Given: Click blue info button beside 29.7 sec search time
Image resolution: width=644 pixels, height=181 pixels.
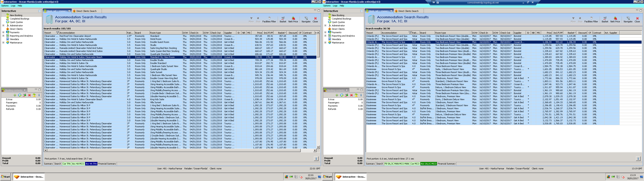Looking at the screenshot, I should (x=316, y=158).
